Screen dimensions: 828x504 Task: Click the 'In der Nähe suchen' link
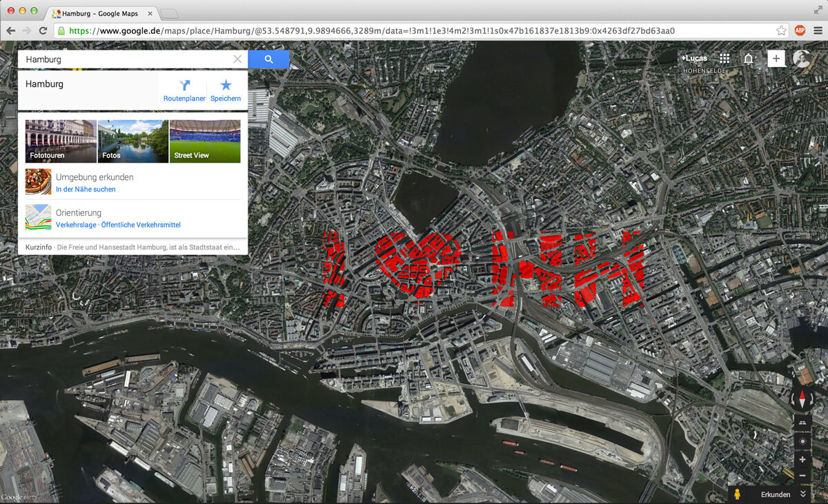click(86, 190)
